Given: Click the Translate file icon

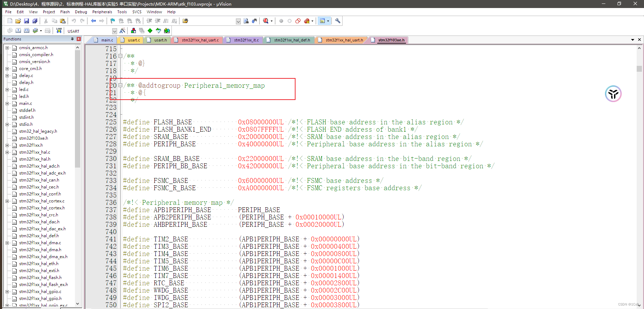Looking at the screenshot, I should pos(10,31).
